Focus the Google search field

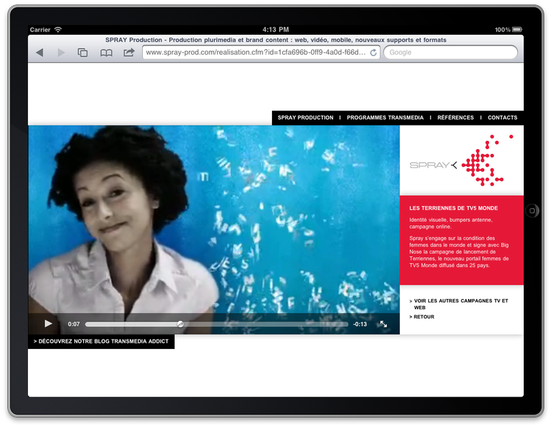point(450,53)
